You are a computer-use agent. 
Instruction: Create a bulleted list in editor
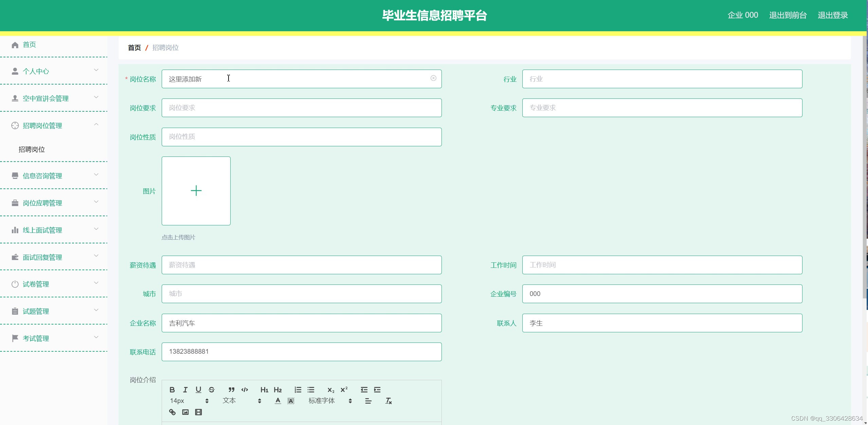click(x=311, y=390)
